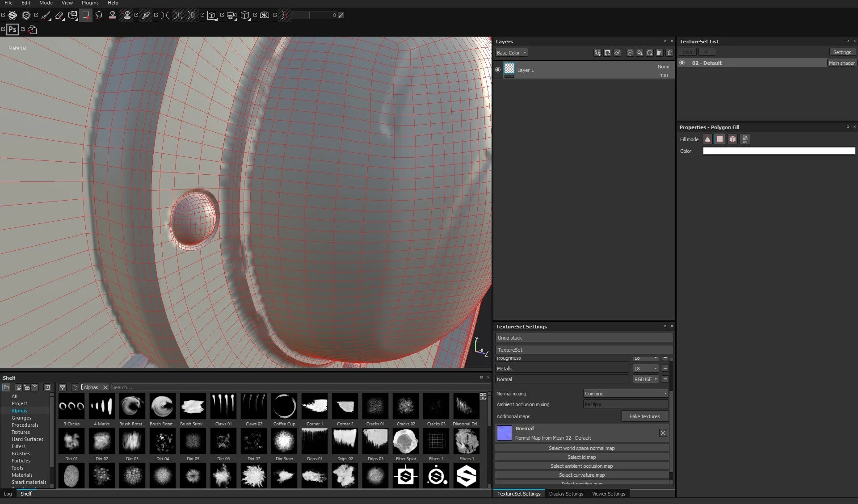Open the camera view mode icon
The height and width of the screenshot is (504, 858).
[x=231, y=15]
